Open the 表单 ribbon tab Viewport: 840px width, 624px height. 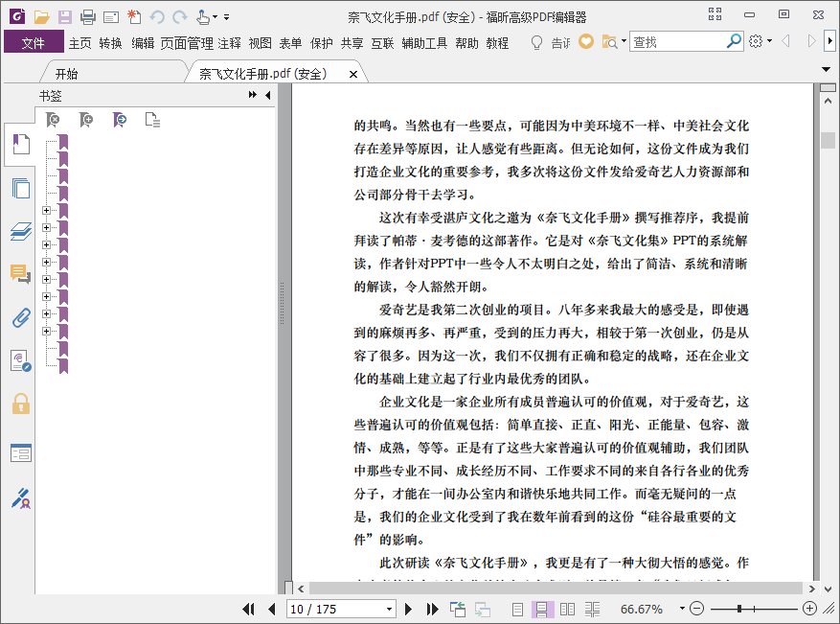coord(291,43)
